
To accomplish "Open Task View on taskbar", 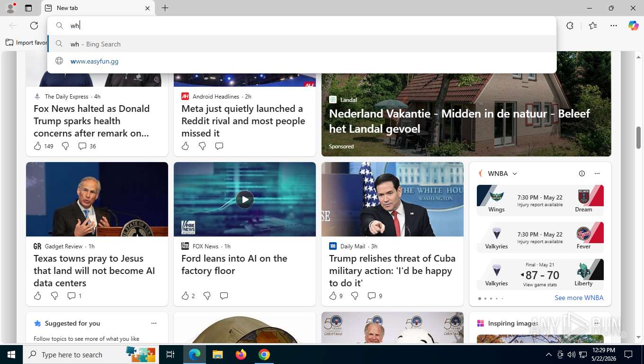I will point(170,355).
